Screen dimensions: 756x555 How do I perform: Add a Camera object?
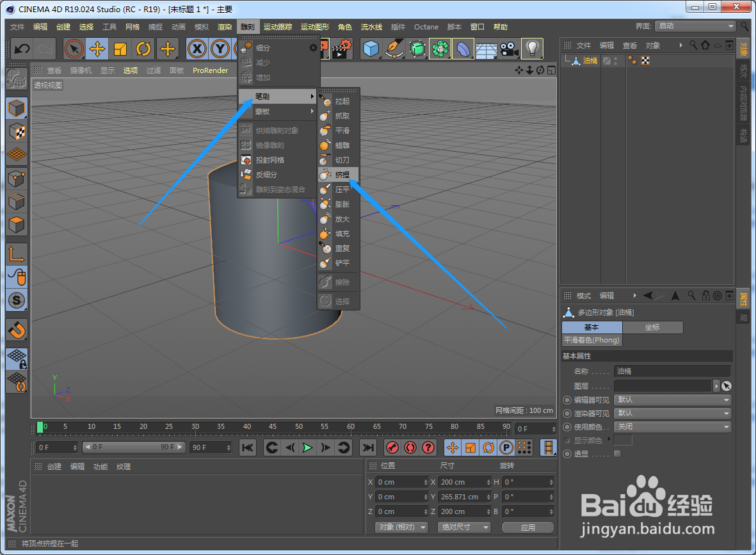[509, 49]
